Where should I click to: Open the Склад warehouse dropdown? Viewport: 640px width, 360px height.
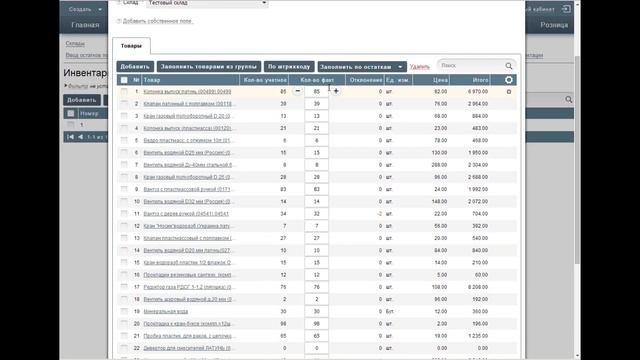207,3
